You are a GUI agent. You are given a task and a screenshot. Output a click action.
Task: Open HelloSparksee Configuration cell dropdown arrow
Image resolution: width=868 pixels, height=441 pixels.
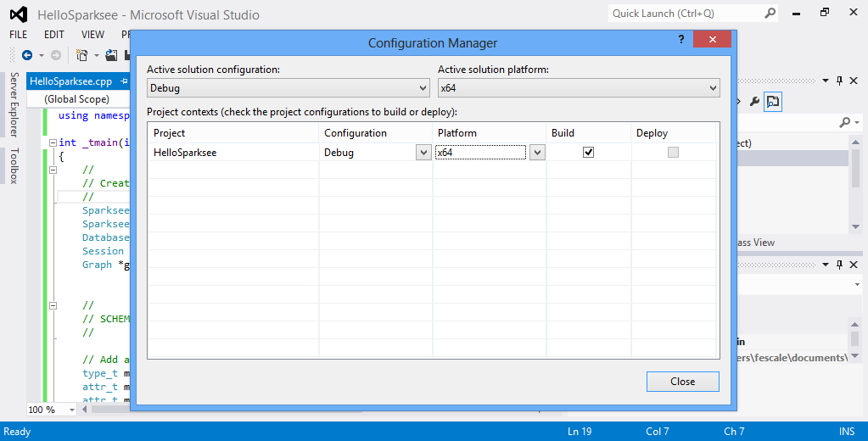(x=423, y=153)
